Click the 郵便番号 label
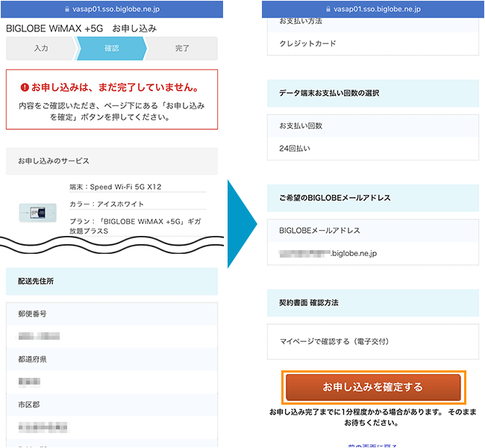The image size is (485, 448). click(x=32, y=314)
